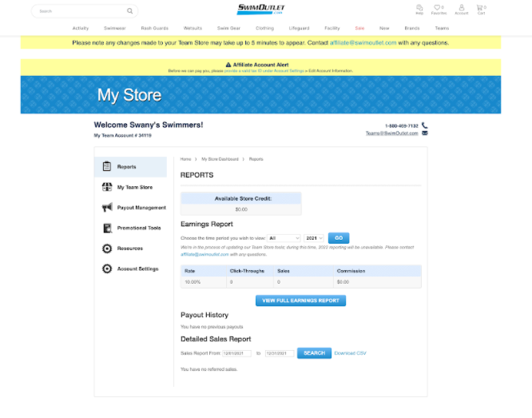Open the Facility menu

pos(332,28)
